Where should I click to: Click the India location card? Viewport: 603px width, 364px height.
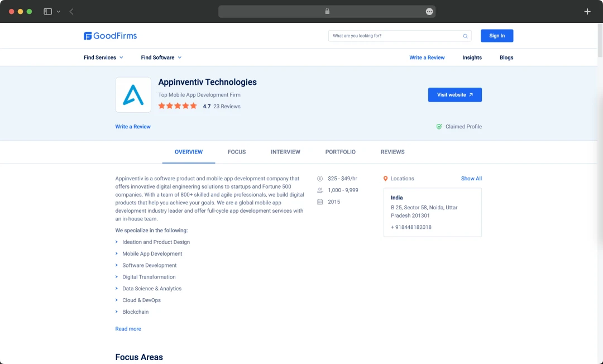[433, 212]
